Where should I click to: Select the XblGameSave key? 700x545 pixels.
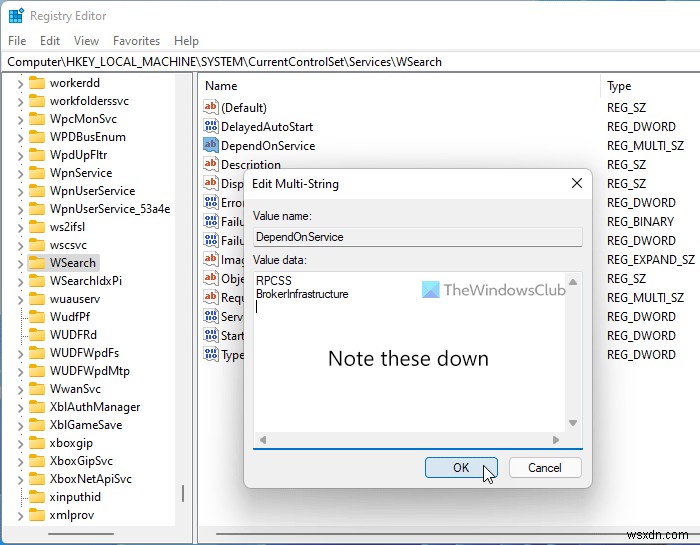coord(86,425)
